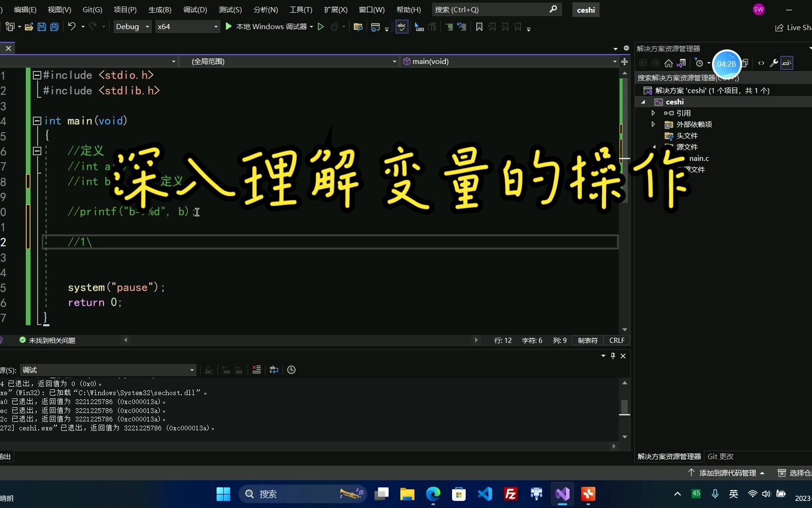Switch views with the Solution Explorer views icon
Screen dimensions: 812x508
[x=681, y=63]
